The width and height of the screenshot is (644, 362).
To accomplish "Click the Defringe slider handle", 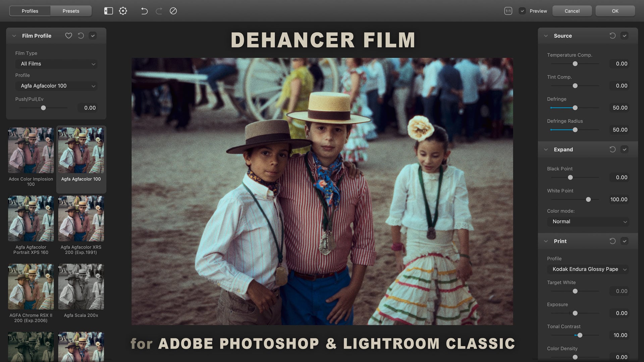I will click(x=575, y=108).
